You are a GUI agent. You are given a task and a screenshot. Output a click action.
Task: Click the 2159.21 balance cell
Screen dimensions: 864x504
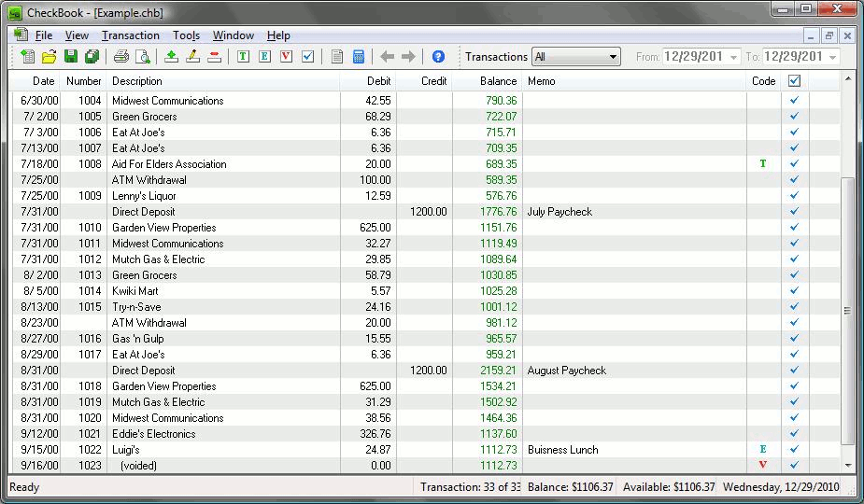pyautogui.click(x=487, y=371)
